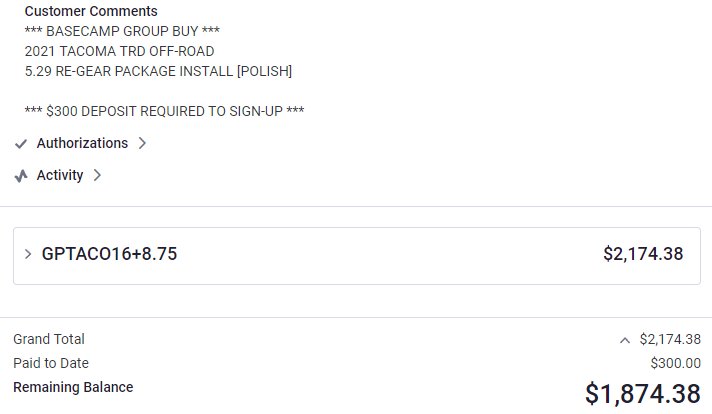This screenshot has height=414, width=712.
Task: Click the Paid to Date label
Action: click(51, 363)
